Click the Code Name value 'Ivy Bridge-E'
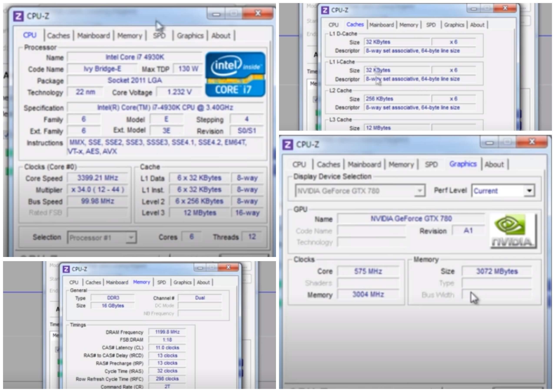Viewport: 555px width, 392px height. click(102, 69)
